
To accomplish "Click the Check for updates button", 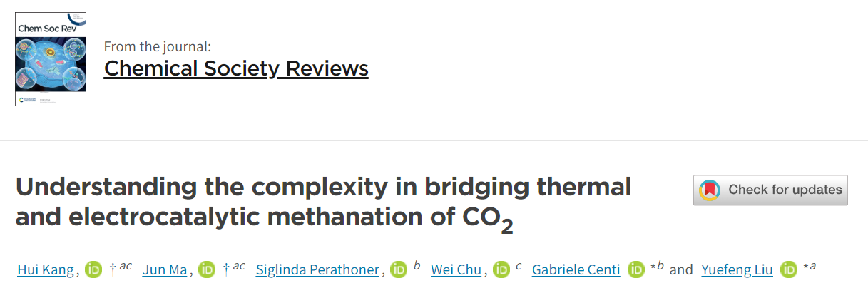I will (x=770, y=190).
